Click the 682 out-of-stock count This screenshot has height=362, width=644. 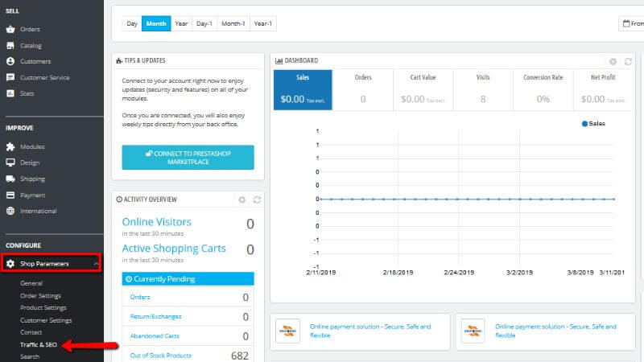pos(239,356)
